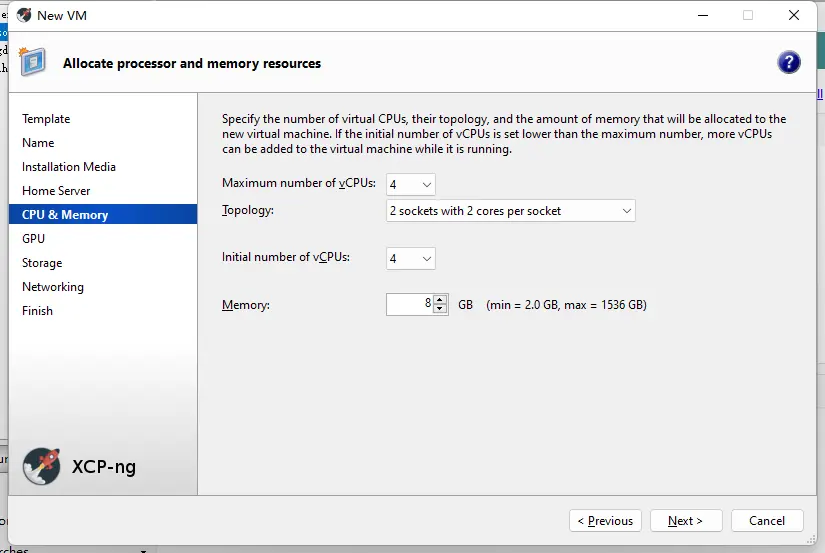
Task: Click into the Memory value field
Action: point(410,304)
